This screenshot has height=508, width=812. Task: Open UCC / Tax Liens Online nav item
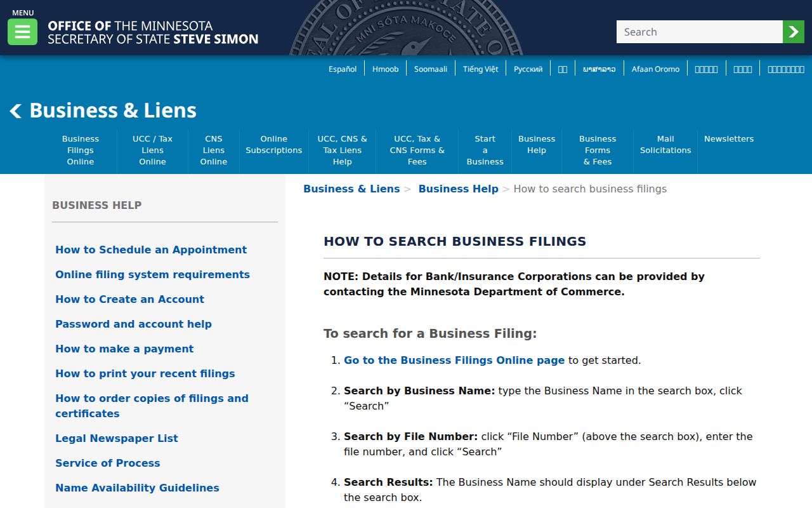[153, 150]
